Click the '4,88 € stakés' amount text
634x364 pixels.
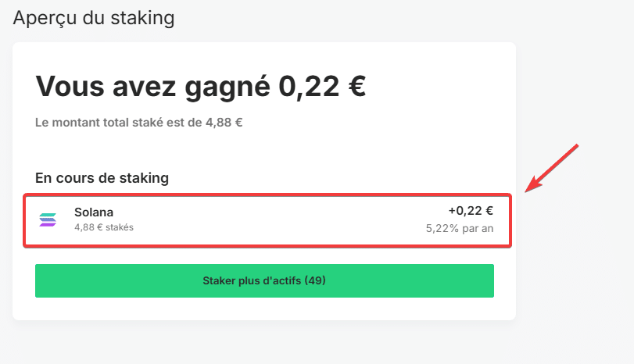click(x=104, y=227)
